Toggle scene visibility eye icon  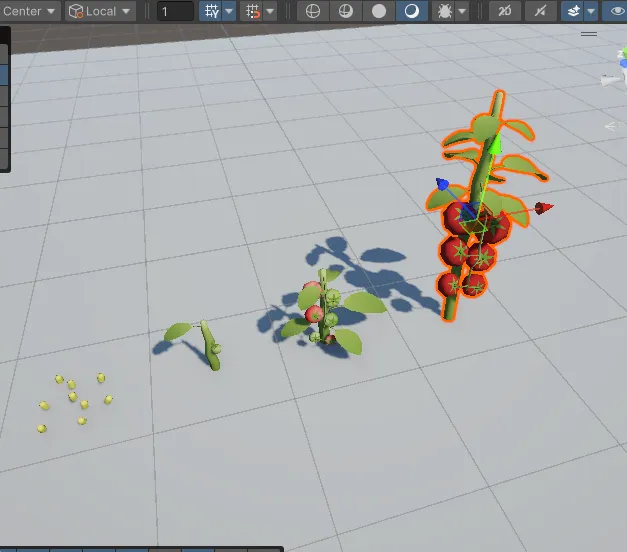click(x=616, y=11)
